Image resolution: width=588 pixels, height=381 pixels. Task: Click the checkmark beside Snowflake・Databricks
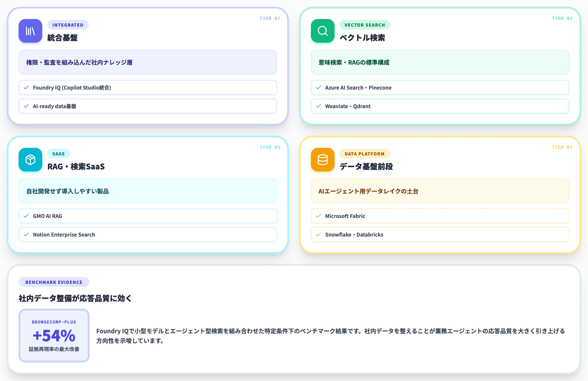[x=318, y=234]
